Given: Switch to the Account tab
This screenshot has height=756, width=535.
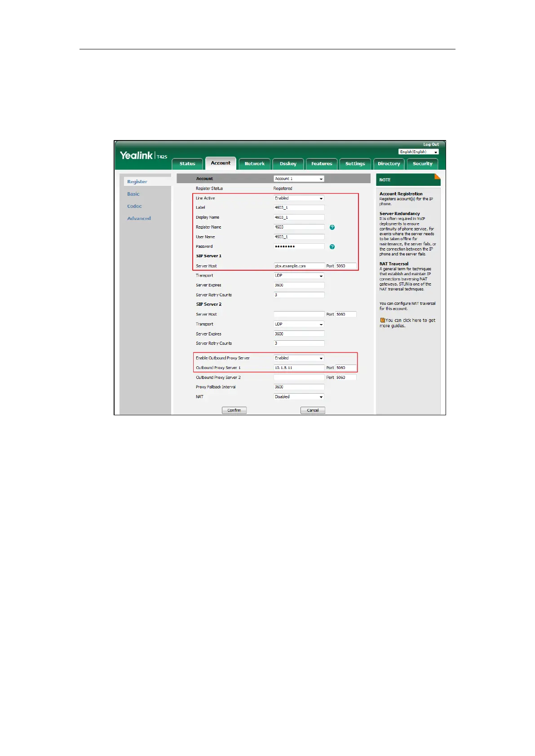Looking at the screenshot, I should tap(221, 163).
